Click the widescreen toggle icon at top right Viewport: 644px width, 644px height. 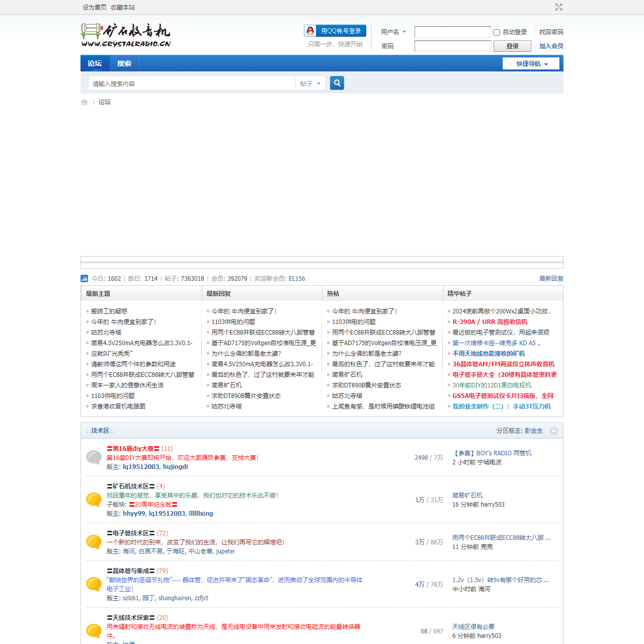pyautogui.click(x=558, y=7)
